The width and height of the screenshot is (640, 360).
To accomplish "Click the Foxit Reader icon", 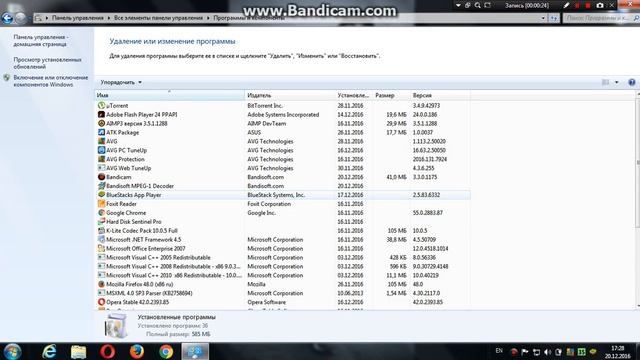I will [x=101, y=204].
